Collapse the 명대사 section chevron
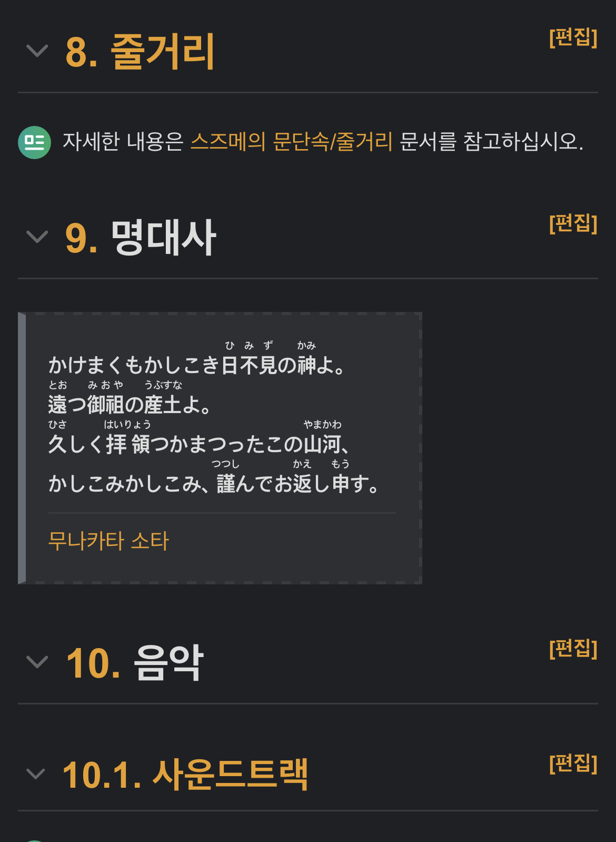Image resolution: width=616 pixels, height=842 pixels. [37, 237]
